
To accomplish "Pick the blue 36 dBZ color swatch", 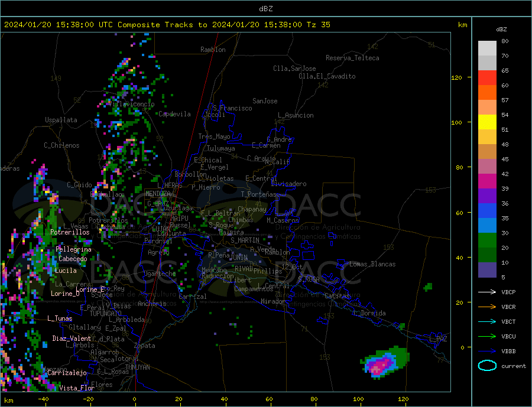I will point(487,211).
